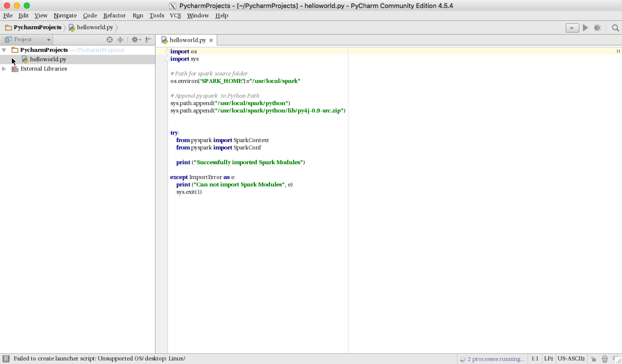This screenshot has width=622, height=364.
Task: Click scroll from source target icon
Action: pyautogui.click(x=110, y=39)
